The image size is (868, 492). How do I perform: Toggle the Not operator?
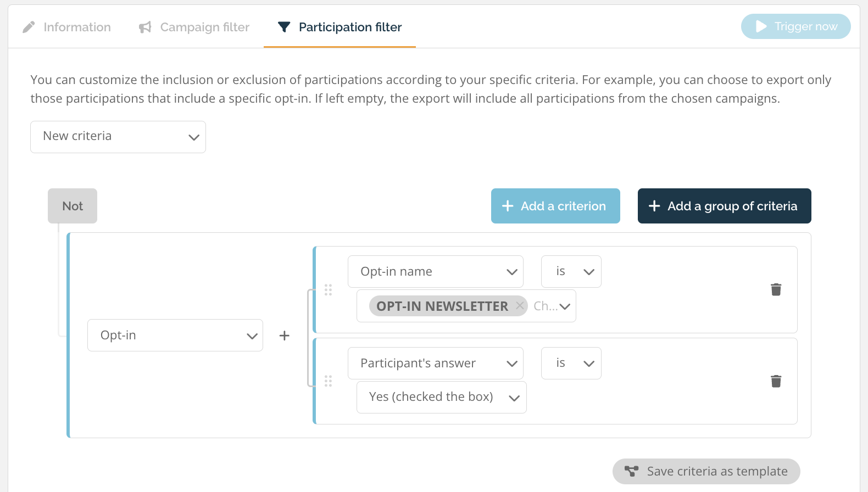tap(73, 206)
